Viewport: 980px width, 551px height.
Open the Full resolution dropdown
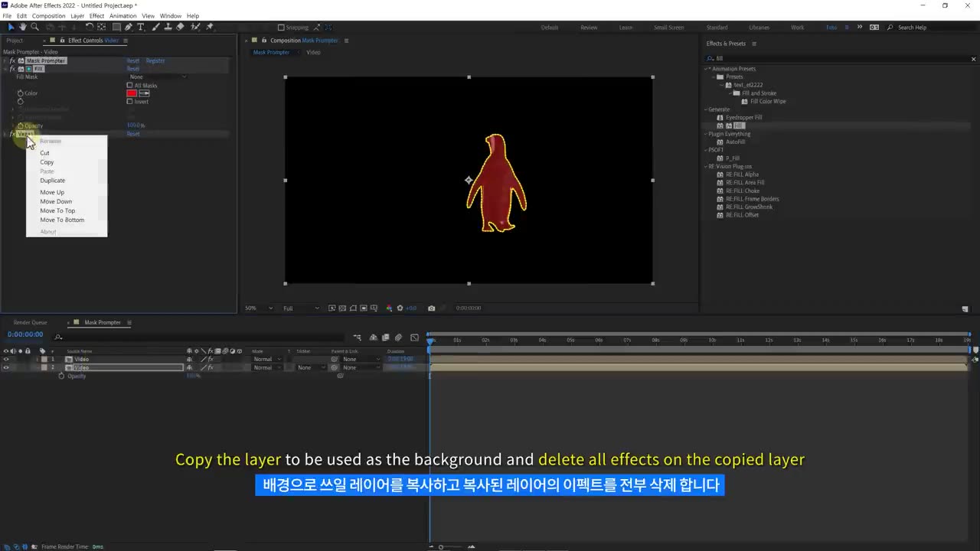301,308
